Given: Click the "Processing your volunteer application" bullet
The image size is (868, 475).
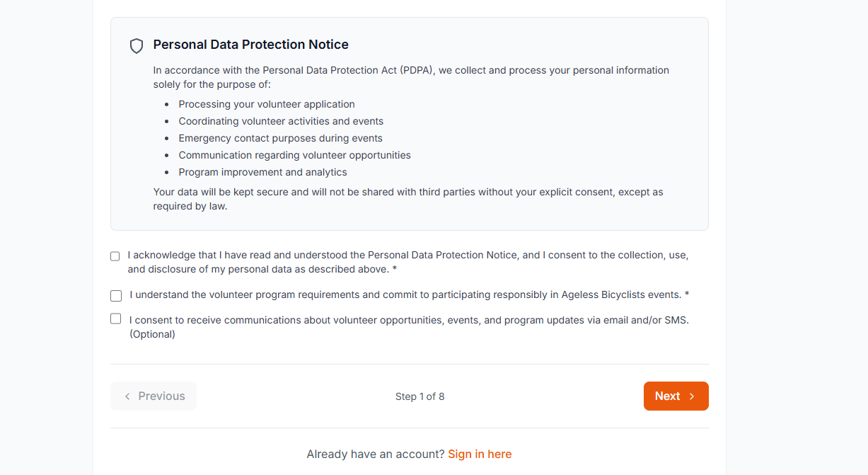Looking at the screenshot, I should point(267,104).
